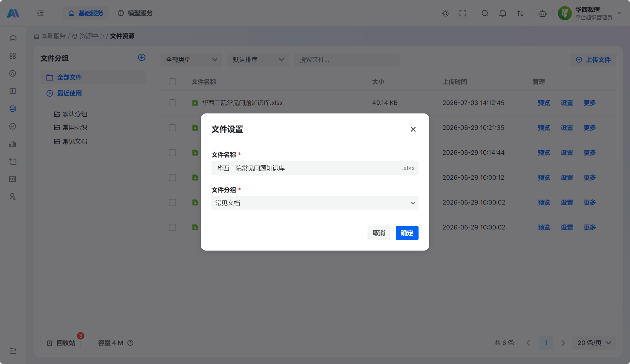Click 设置 for the 10:21:35 row
Image resolution: width=630 pixels, height=364 pixels.
coord(567,128)
